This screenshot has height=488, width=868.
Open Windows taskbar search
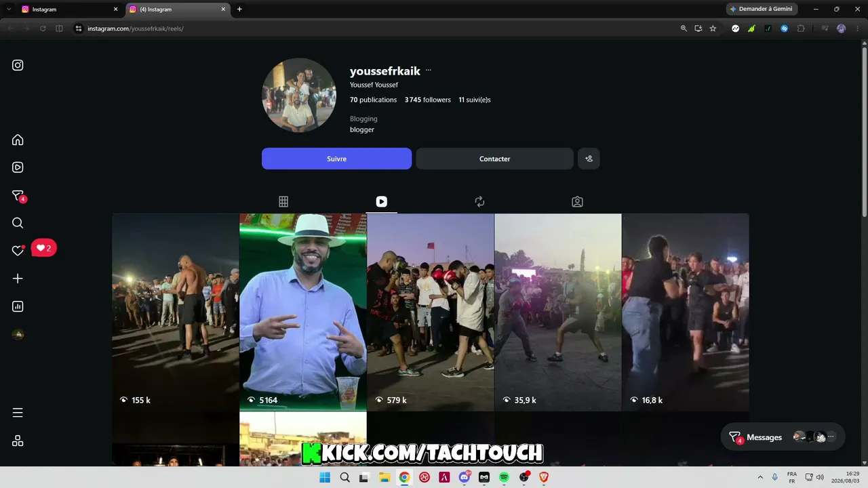(x=344, y=477)
